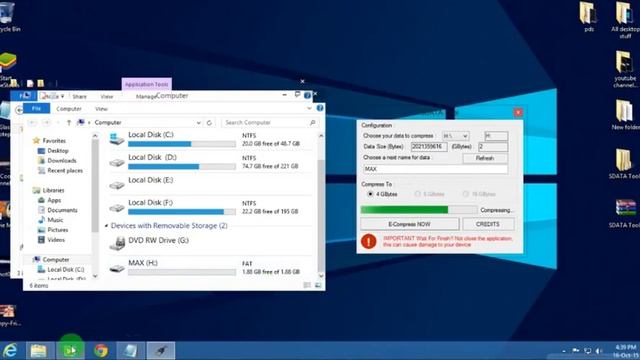Image resolution: width=640 pixels, height=360 pixels.
Task: Open the View tab in front Explorer window
Action: click(x=101, y=109)
